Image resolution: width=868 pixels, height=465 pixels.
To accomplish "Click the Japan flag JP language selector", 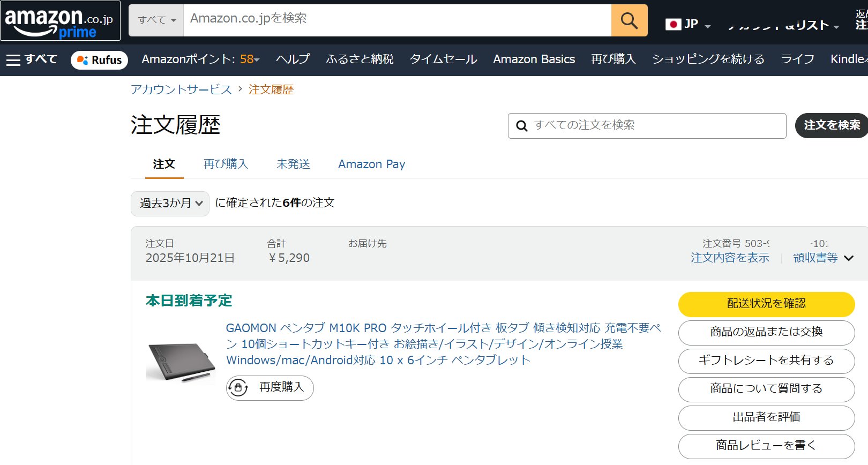I will [x=688, y=24].
